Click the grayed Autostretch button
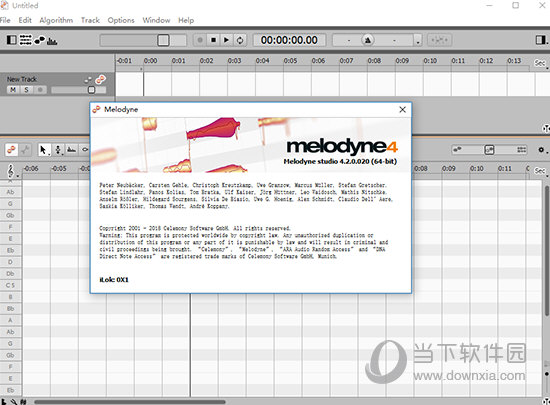 coord(440,40)
